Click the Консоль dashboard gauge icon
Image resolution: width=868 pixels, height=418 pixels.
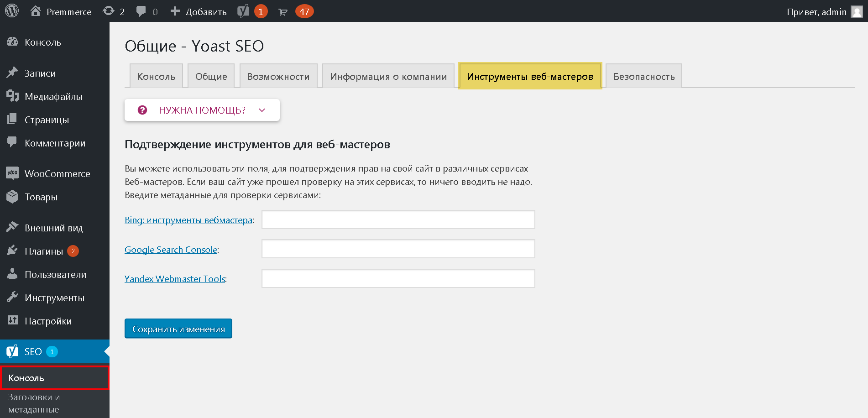(12, 42)
